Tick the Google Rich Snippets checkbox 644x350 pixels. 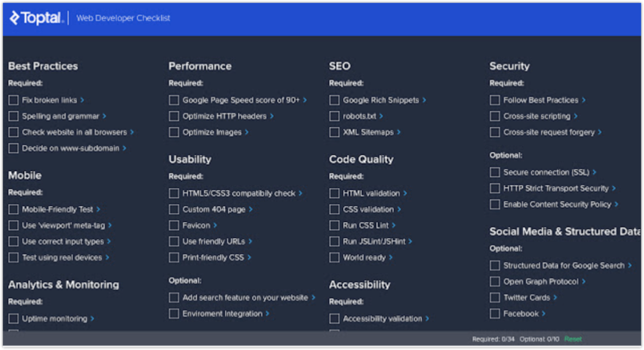click(x=334, y=100)
